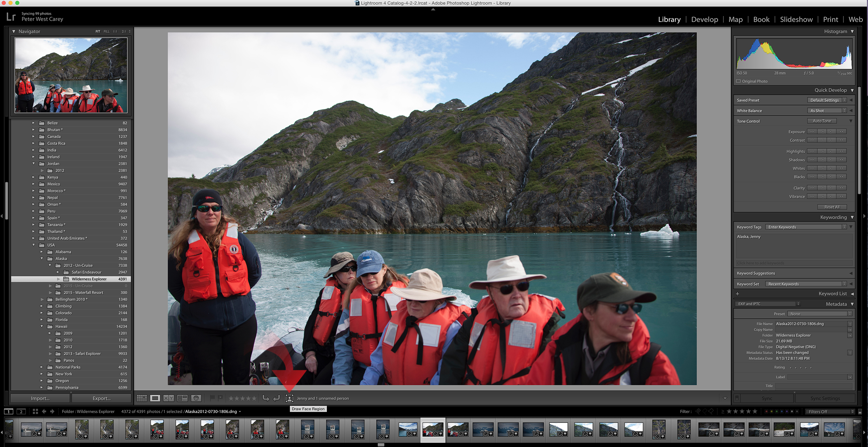Click the Import button

pyautogui.click(x=40, y=398)
